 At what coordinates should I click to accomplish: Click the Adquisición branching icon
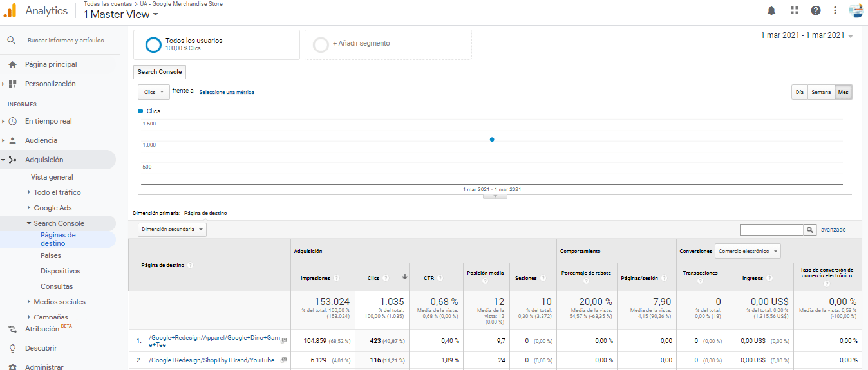(x=13, y=160)
